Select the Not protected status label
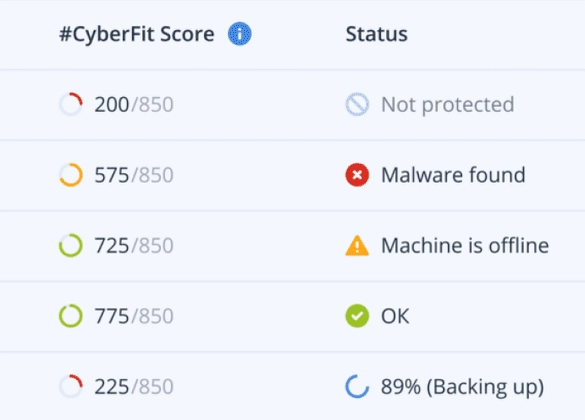Screen dimensions: 585x420 (447, 104)
